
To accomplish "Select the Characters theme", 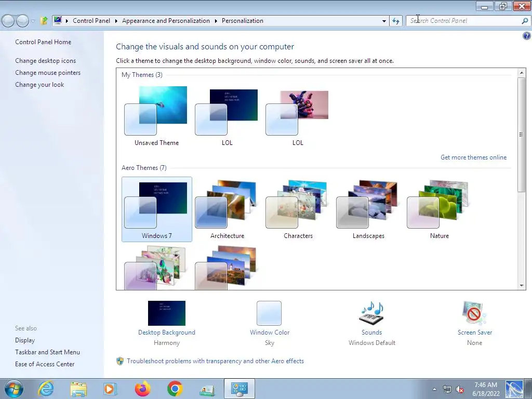I will pos(298,209).
